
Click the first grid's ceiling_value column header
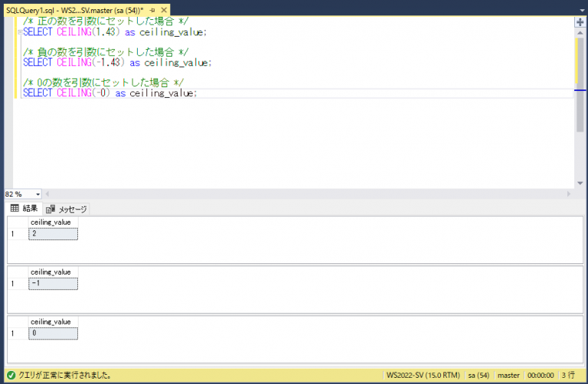pyautogui.click(x=54, y=222)
